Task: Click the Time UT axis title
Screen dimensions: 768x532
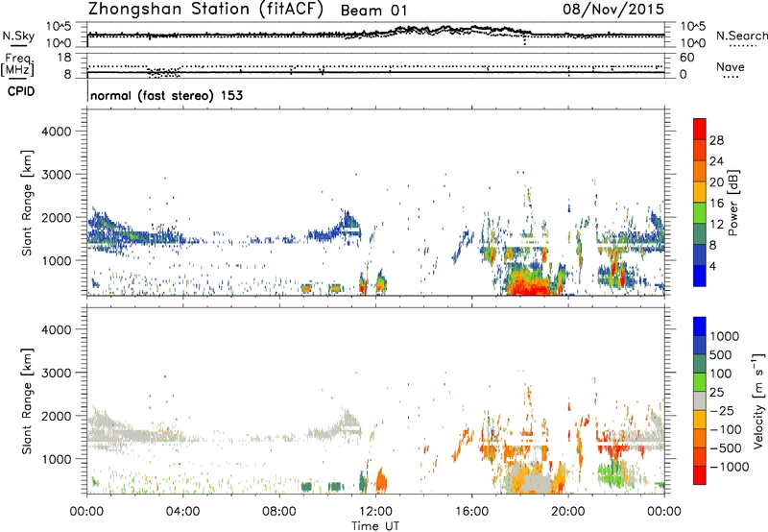Action: (x=375, y=526)
